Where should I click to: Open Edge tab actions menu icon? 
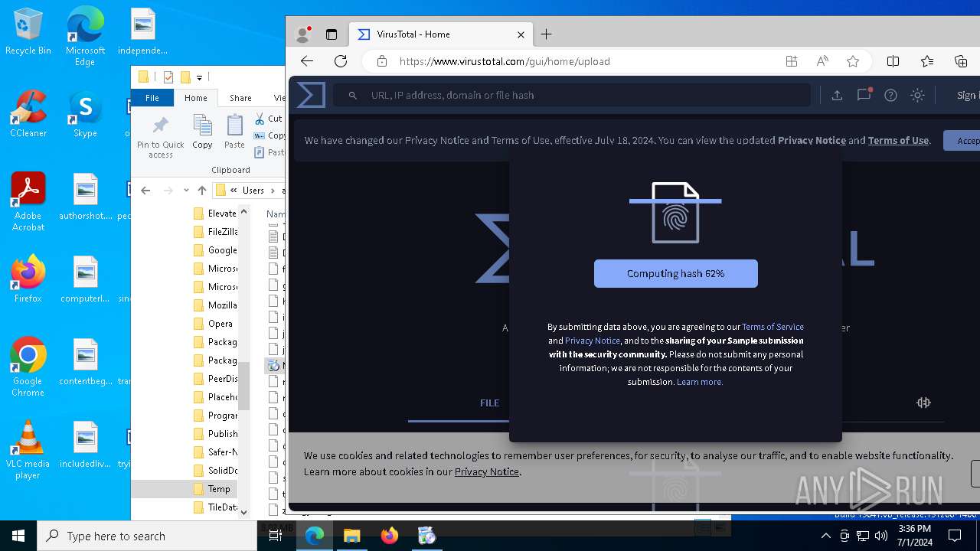pos(332,34)
